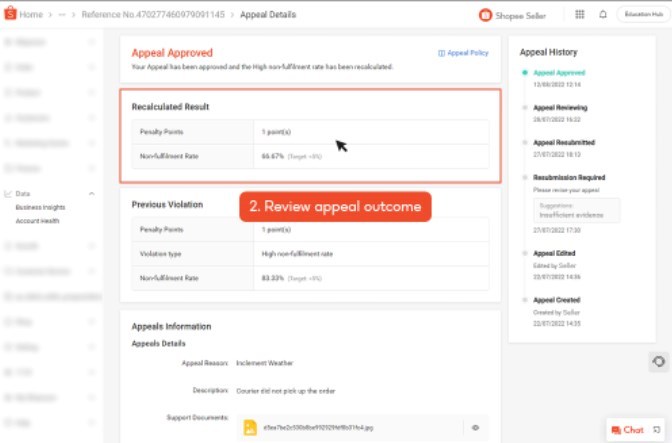Click the Education Hub button
This screenshot has height=443, width=672.
(642, 15)
